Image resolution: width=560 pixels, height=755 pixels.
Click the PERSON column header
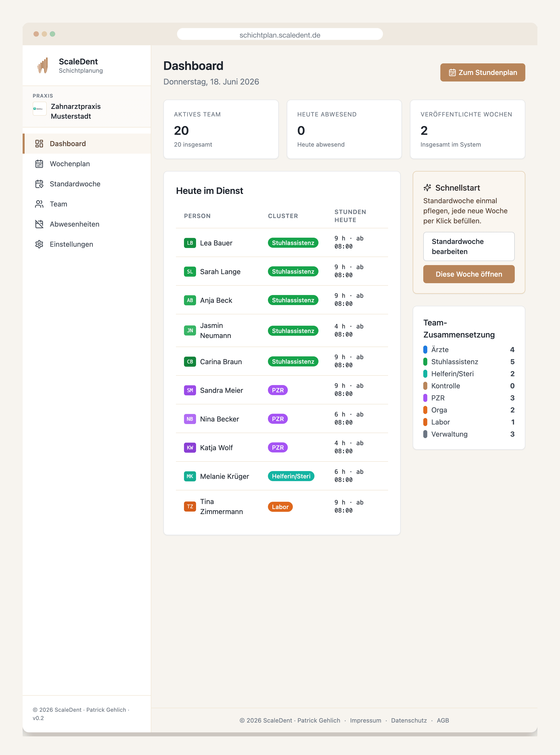click(197, 216)
